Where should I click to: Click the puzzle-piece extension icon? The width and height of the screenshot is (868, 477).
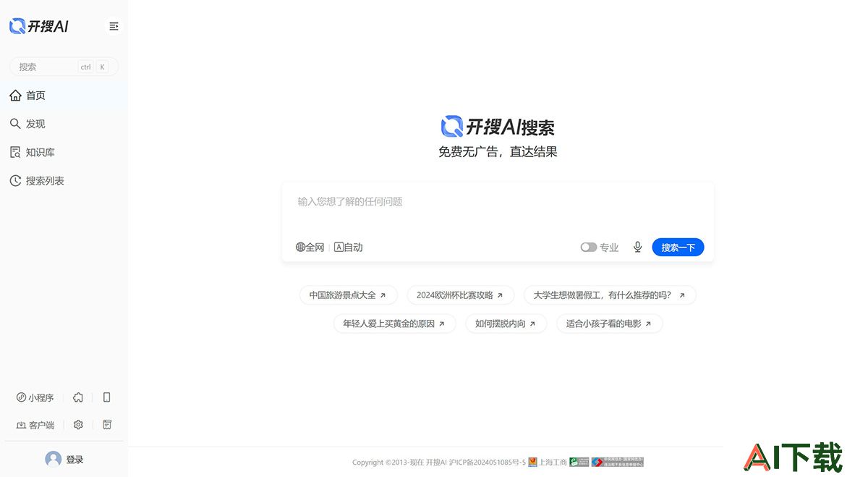pos(78,397)
